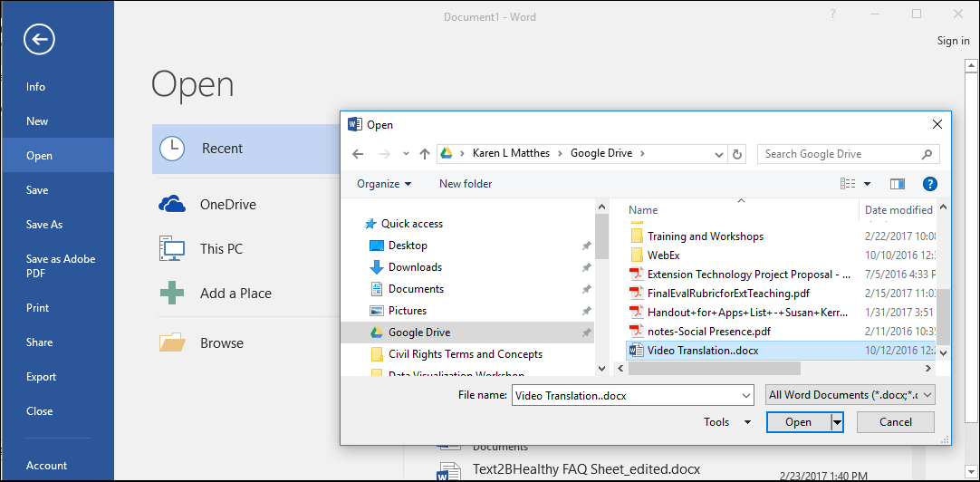The image size is (980, 482).
Task: Click Karen L Matthes in the address path
Action: click(513, 153)
